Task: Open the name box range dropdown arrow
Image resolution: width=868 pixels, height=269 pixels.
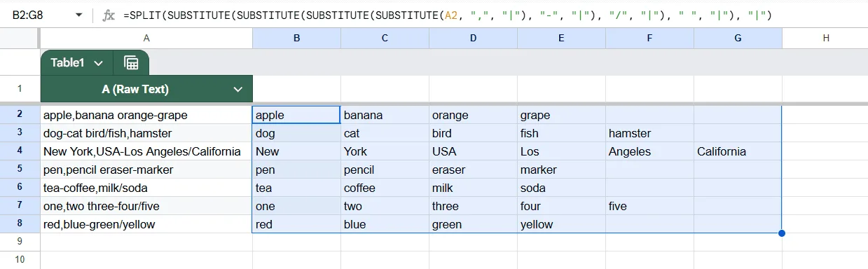Action: coord(78,15)
